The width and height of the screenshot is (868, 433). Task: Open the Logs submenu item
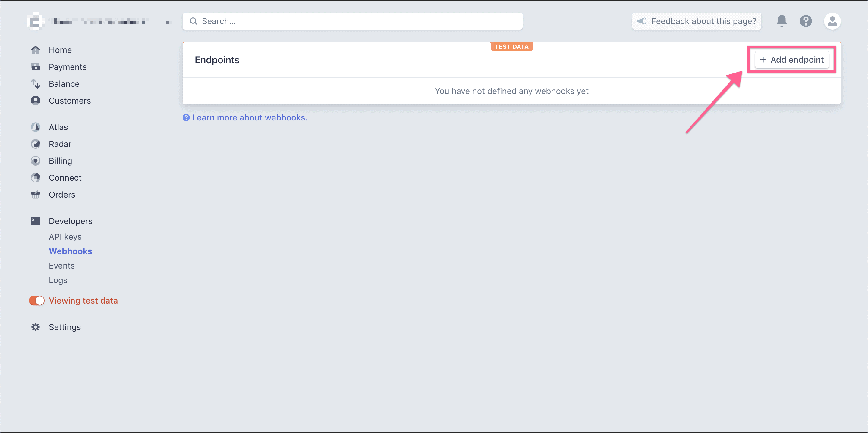pos(58,280)
